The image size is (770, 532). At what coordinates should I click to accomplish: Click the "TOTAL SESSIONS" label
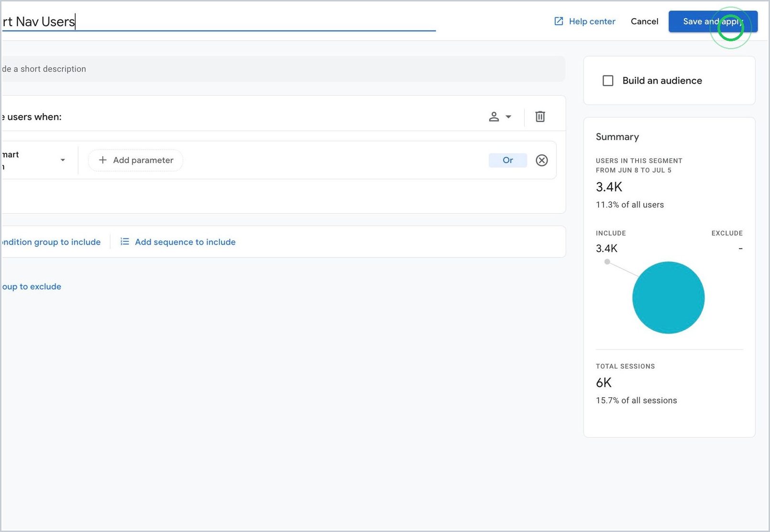point(626,366)
